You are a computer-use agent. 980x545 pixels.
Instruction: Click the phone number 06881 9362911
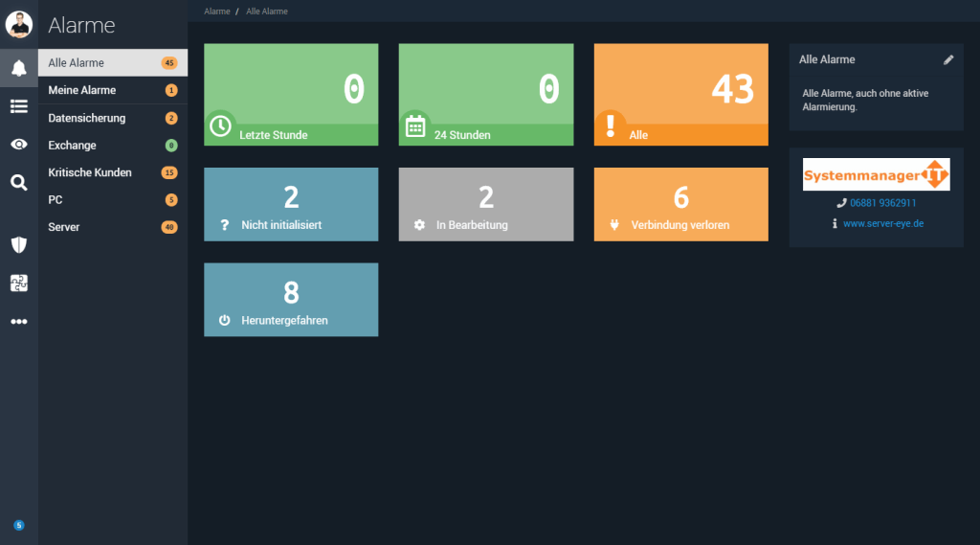(x=883, y=203)
